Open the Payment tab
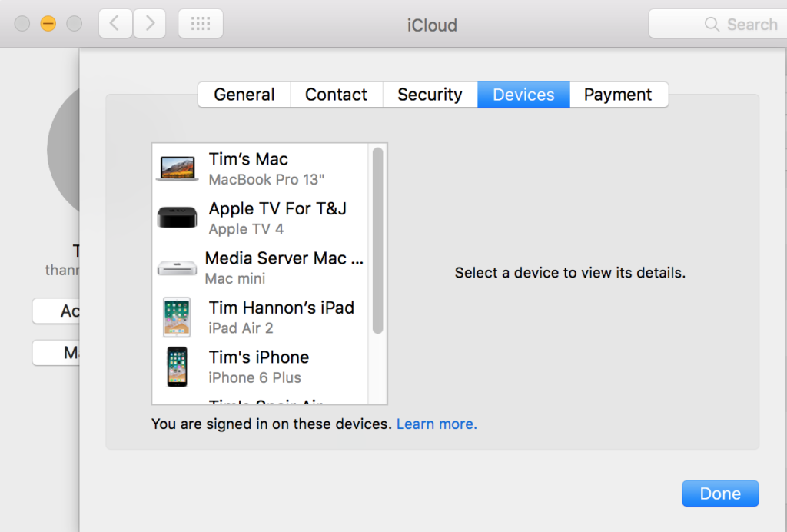This screenshot has width=787, height=532. point(619,95)
